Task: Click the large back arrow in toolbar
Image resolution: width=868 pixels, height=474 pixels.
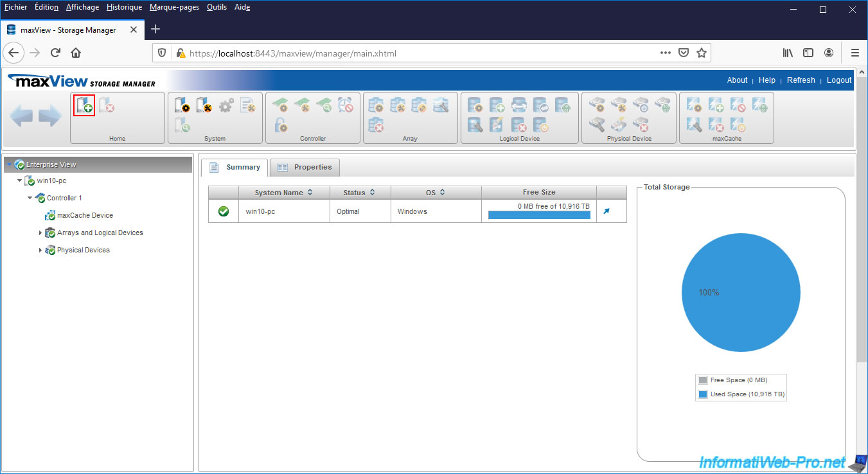Action: [x=21, y=117]
